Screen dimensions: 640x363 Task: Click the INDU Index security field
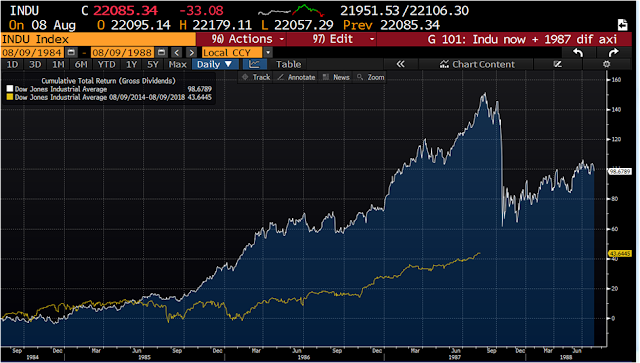pos(98,39)
